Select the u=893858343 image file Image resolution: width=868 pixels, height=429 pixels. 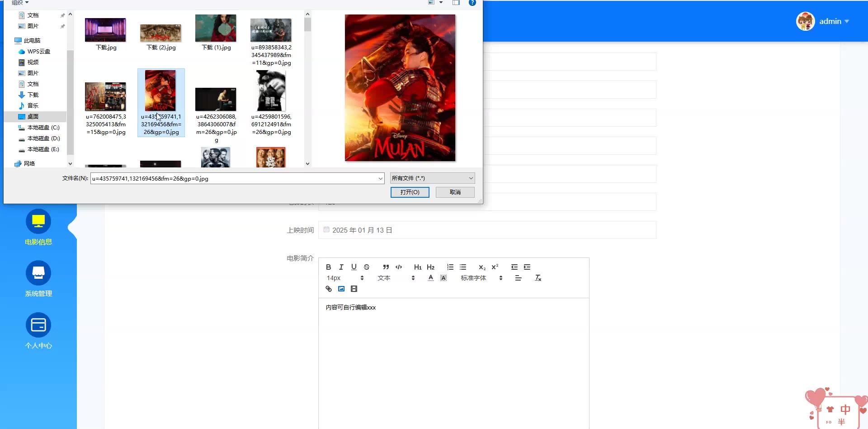click(271, 42)
